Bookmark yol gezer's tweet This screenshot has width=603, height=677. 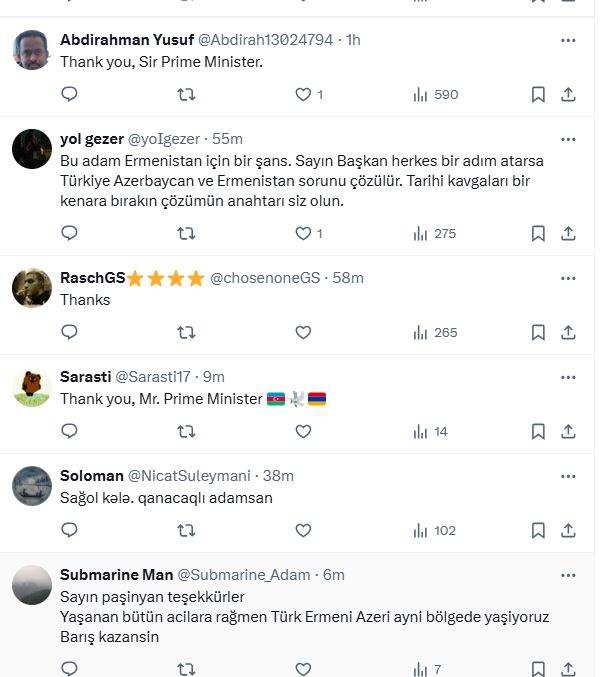tap(538, 233)
